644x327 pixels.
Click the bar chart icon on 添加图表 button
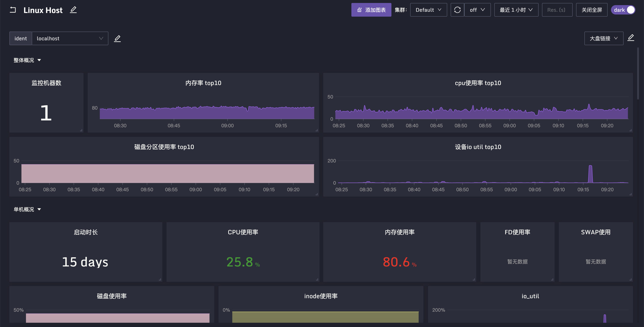coord(359,10)
